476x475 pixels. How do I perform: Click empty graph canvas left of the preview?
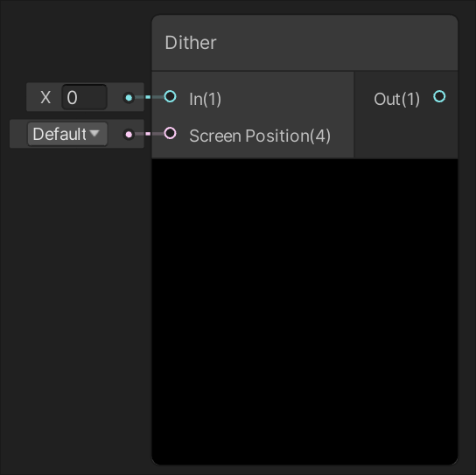pyautogui.click(x=76, y=304)
